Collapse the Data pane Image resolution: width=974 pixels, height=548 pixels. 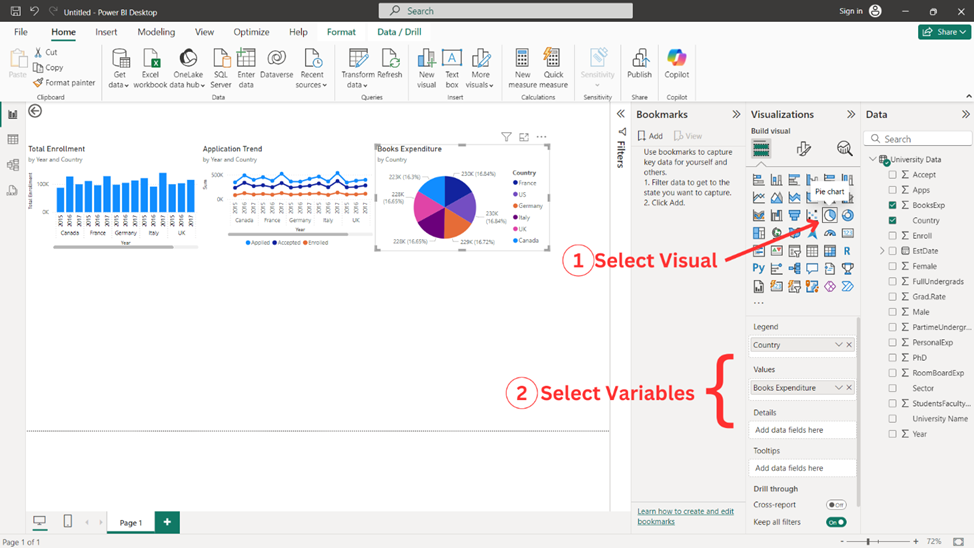965,114
